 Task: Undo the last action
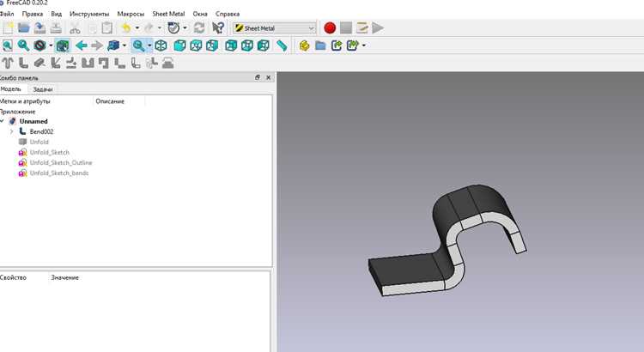[x=126, y=28]
